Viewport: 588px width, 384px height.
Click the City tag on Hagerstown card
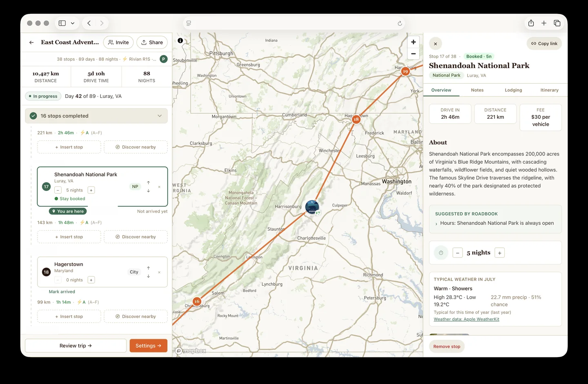(134, 272)
